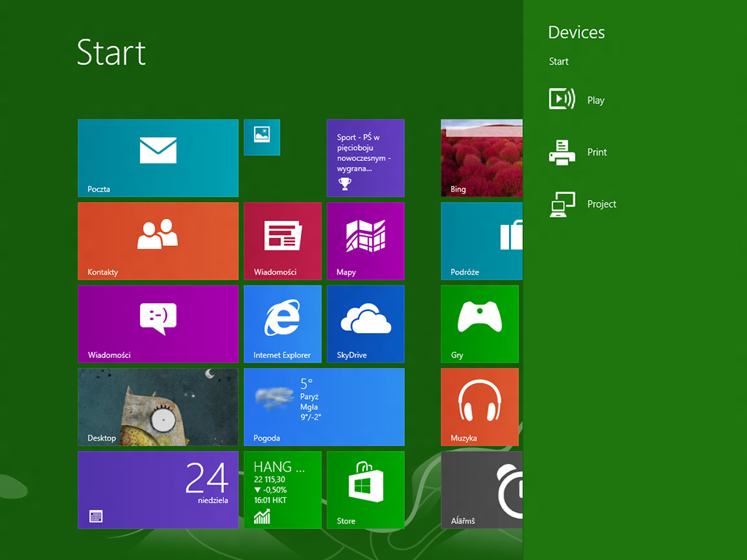Launch the Mapy maps tile
Screen dimensions: 747x560
[365, 241]
